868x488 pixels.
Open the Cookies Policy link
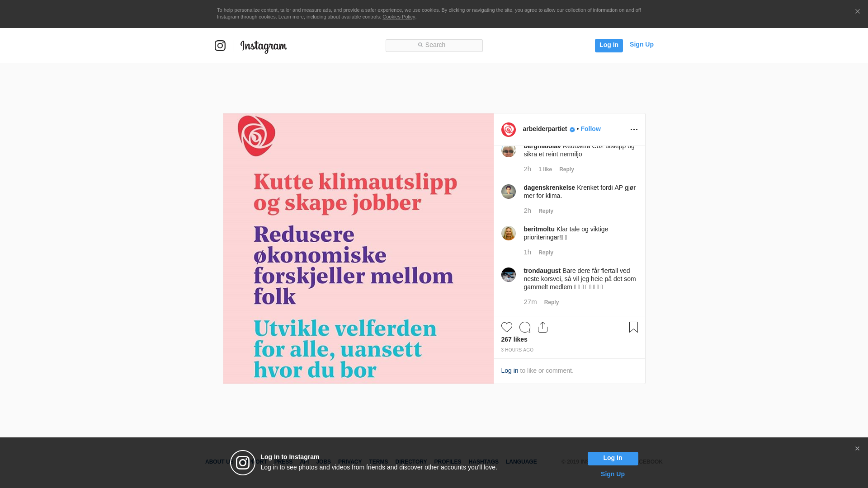tap(398, 17)
